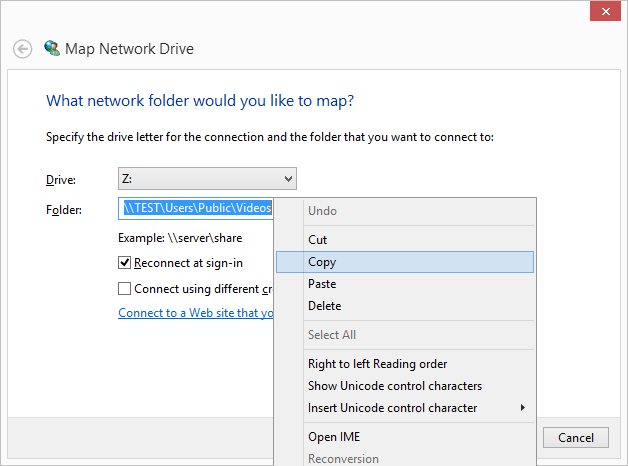
Task: Click inside the Folder path field
Action: (x=197, y=209)
